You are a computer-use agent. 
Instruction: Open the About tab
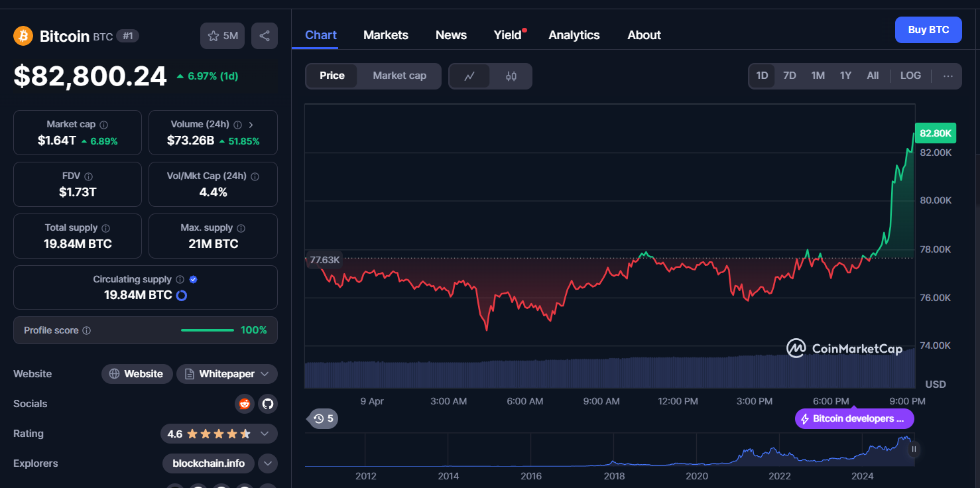[x=644, y=35]
